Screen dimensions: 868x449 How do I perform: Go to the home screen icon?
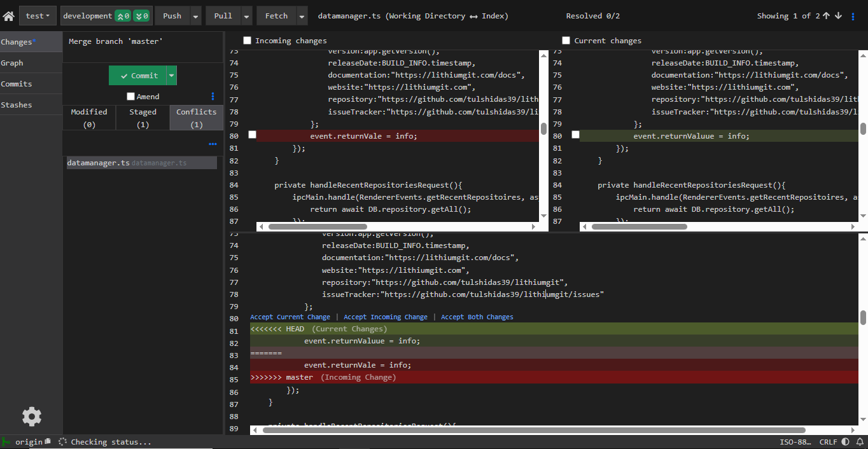pyautogui.click(x=9, y=16)
